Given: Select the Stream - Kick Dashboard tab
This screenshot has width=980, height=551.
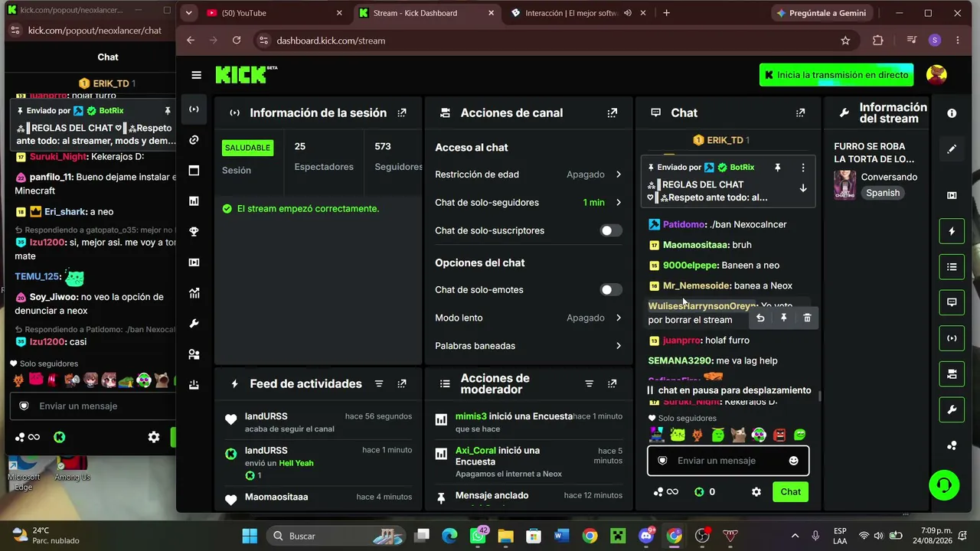Looking at the screenshot, I should (x=427, y=13).
